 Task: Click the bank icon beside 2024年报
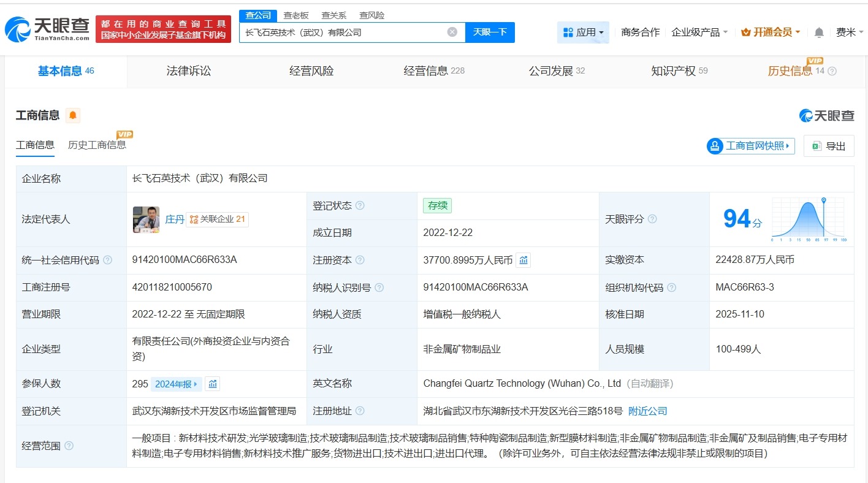click(212, 383)
